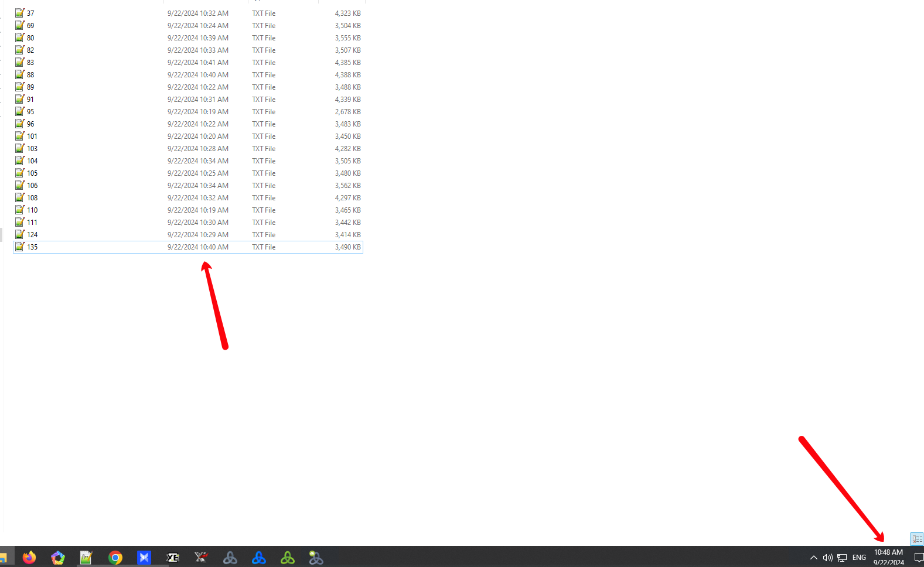This screenshot has width=924, height=567.
Task: Open the volume control in system tray
Action: coord(827,558)
